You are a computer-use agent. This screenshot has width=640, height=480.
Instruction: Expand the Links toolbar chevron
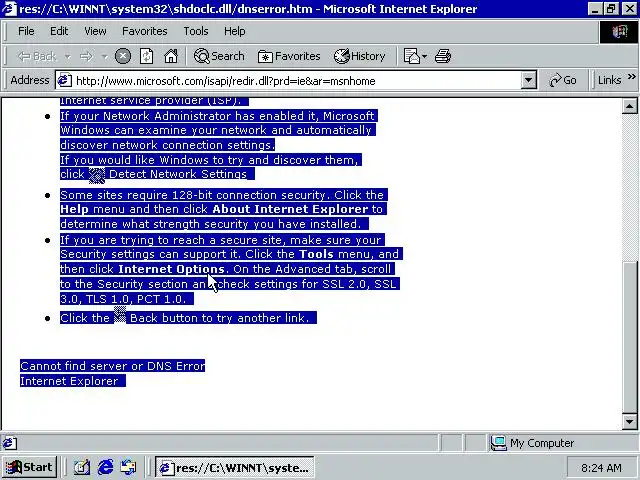[x=631, y=76]
